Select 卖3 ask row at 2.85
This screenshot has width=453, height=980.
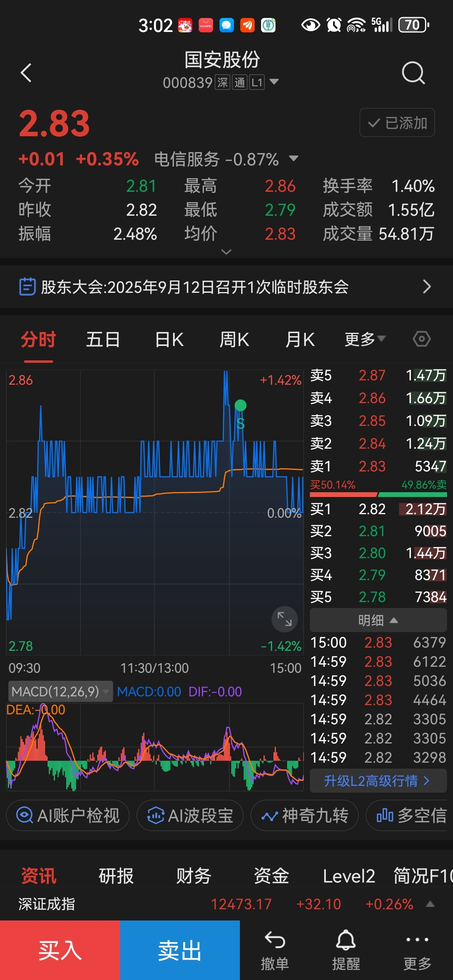(x=378, y=421)
